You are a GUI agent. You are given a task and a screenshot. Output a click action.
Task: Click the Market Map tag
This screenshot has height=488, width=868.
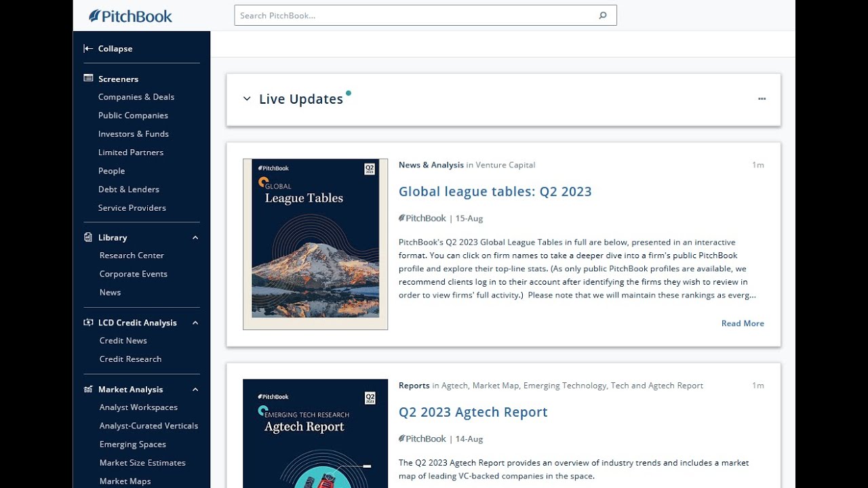(x=496, y=386)
